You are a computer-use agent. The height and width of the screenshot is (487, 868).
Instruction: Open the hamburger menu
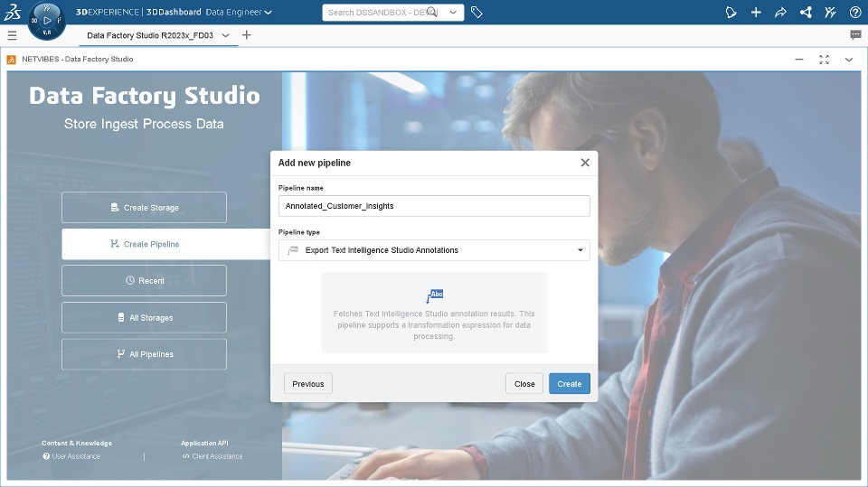(x=12, y=35)
